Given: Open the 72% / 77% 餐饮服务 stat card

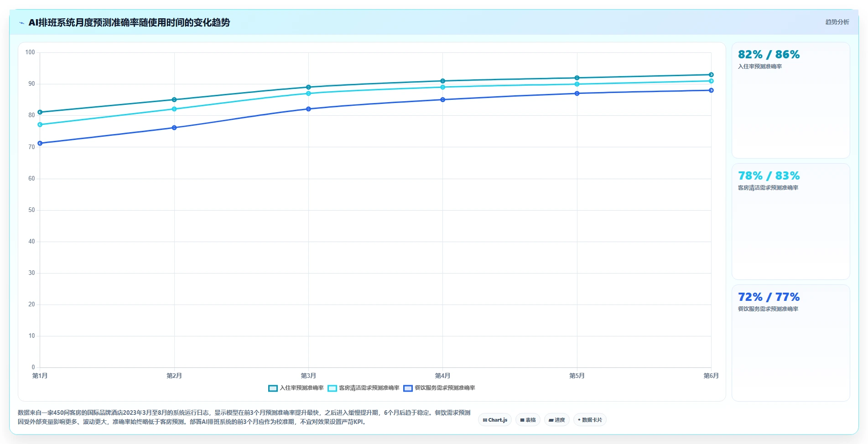Looking at the screenshot, I should tap(790, 343).
